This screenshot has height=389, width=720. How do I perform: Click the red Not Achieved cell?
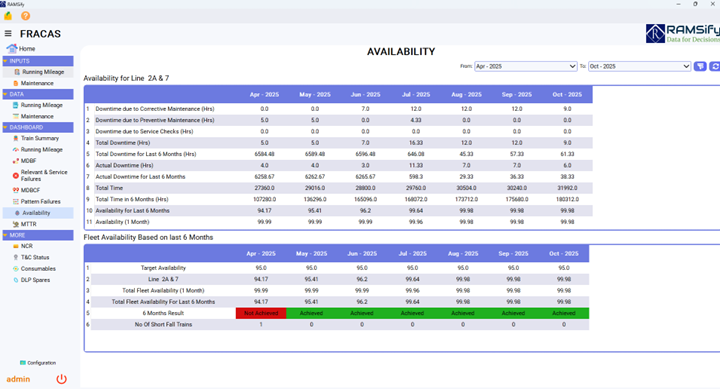261,313
